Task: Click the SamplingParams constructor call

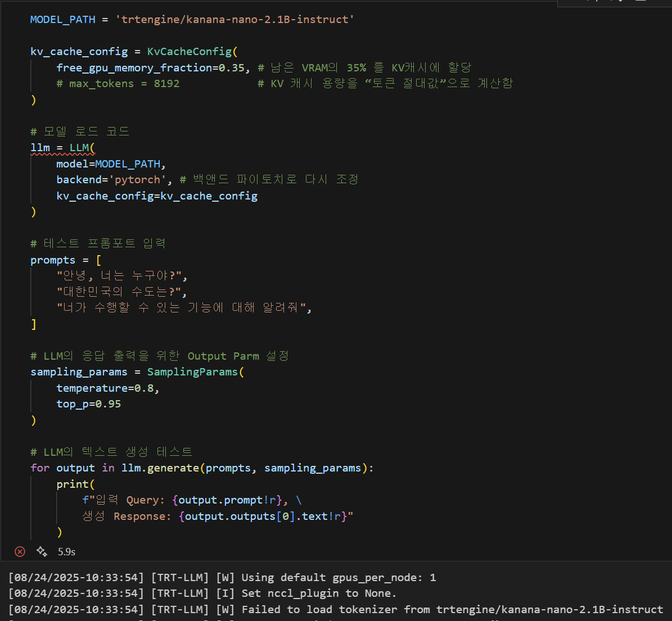Action: (x=196, y=372)
